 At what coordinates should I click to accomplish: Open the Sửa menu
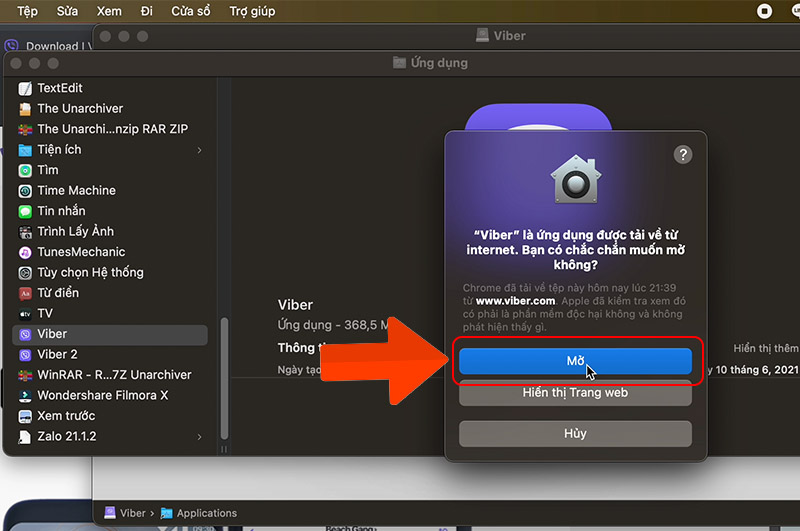click(x=67, y=11)
